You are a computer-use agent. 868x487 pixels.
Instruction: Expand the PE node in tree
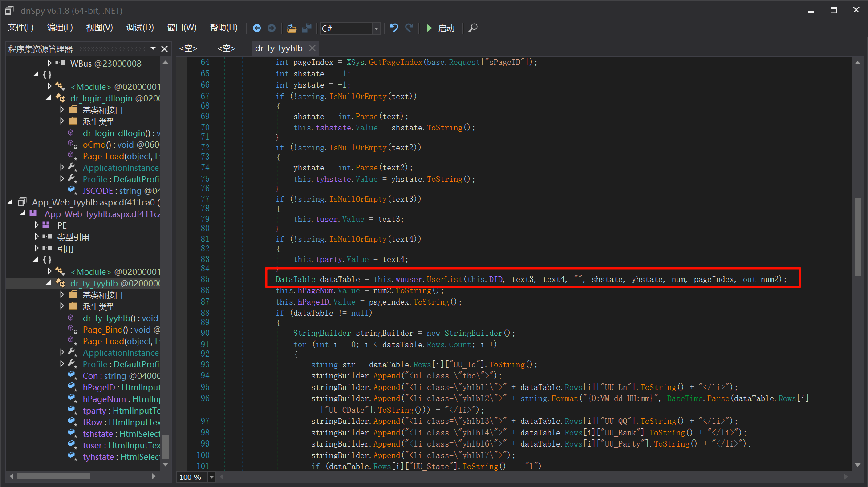pyautogui.click(x=37, y=225)
